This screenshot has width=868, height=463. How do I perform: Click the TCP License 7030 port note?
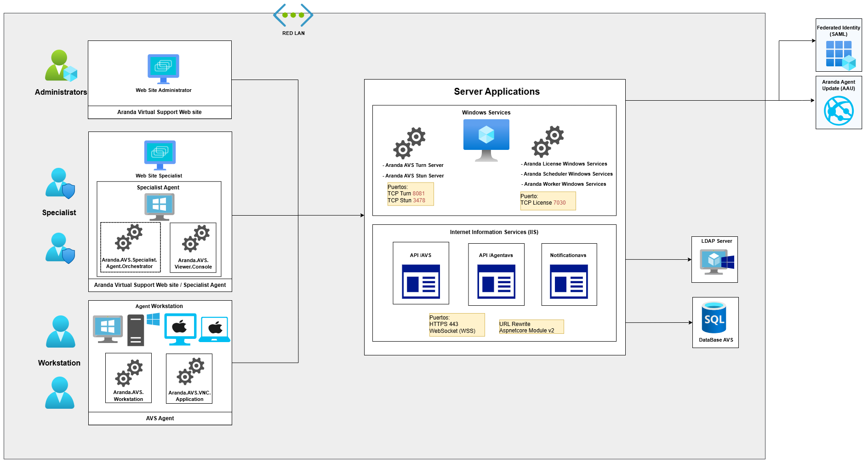pyautogui.click(x=548, y=201)
